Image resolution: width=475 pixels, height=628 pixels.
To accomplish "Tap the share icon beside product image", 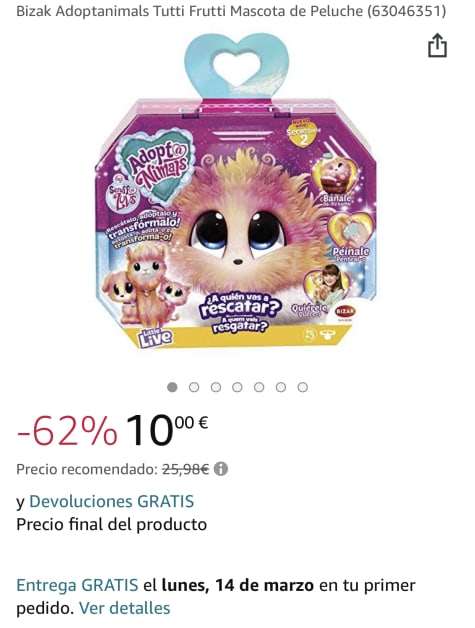I will point(437,45).
